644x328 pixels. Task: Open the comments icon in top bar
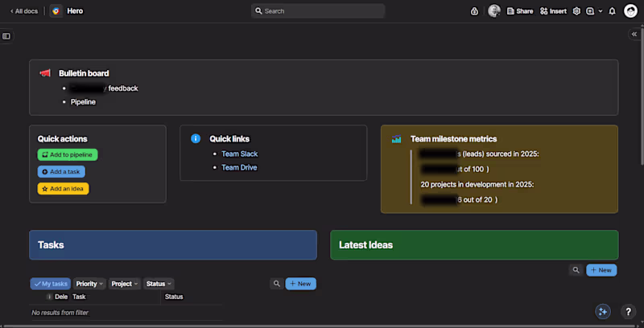tap(590, 11)
